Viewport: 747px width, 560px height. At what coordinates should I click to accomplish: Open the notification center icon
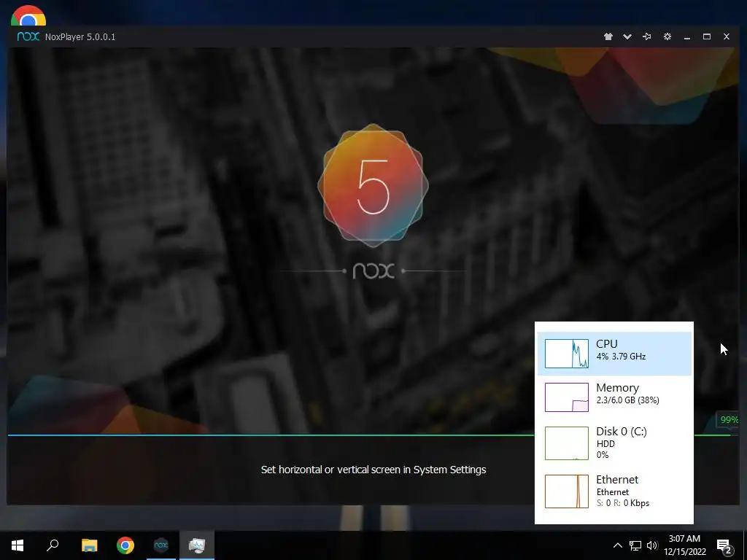pyautogui.click(x=724, y=546)
